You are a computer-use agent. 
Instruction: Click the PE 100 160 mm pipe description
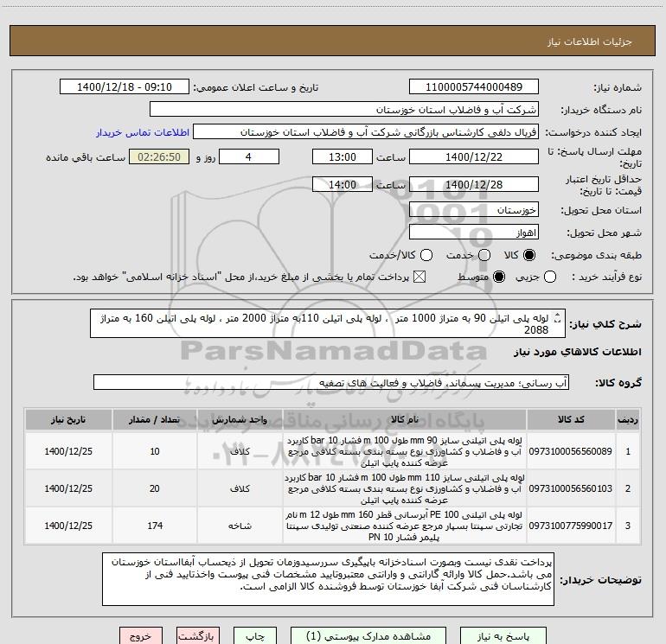coord(405,526)
